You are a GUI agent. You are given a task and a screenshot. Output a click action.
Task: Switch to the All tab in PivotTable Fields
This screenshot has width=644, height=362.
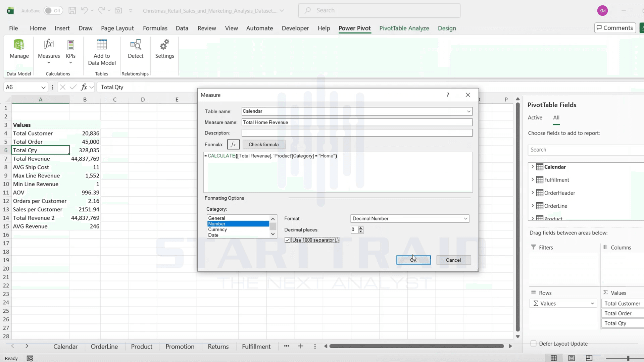coord(556,118)
